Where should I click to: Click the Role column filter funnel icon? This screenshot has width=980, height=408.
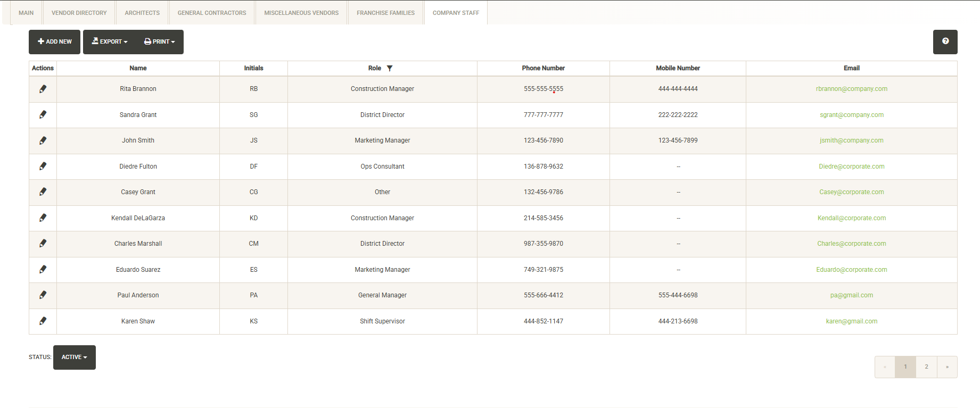point(390,68)
